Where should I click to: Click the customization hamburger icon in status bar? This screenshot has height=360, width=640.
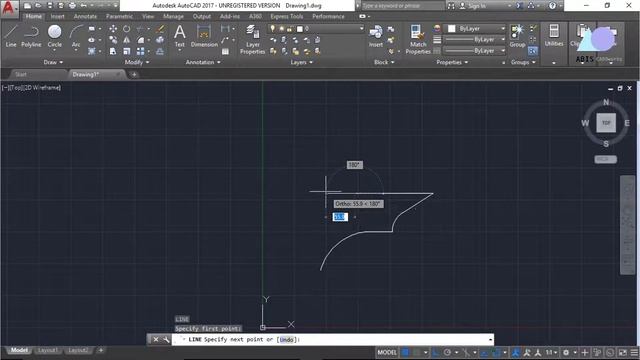tap(634, 352)
